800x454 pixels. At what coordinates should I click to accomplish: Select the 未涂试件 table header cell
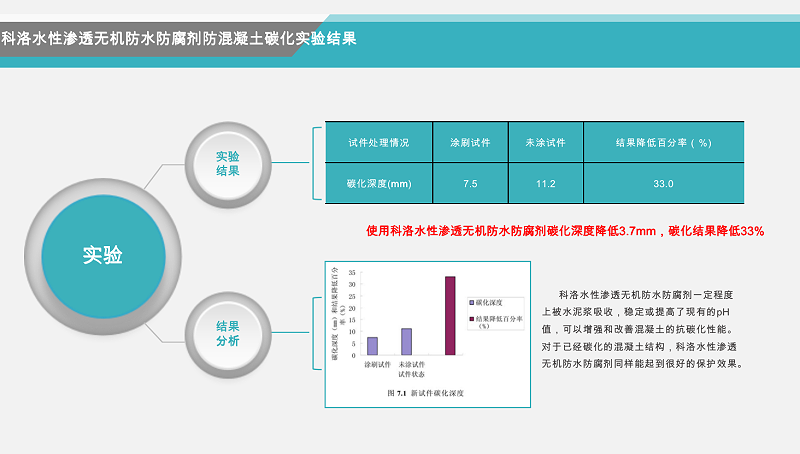(x=545, y=142)
